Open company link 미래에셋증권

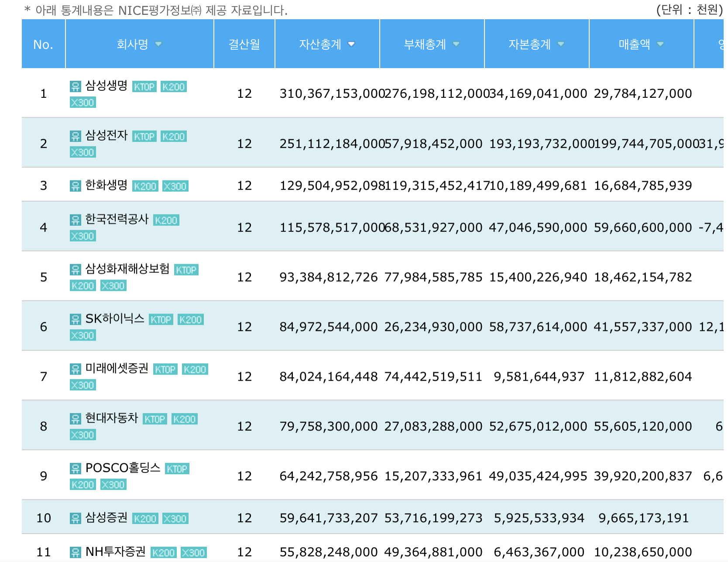117,369
